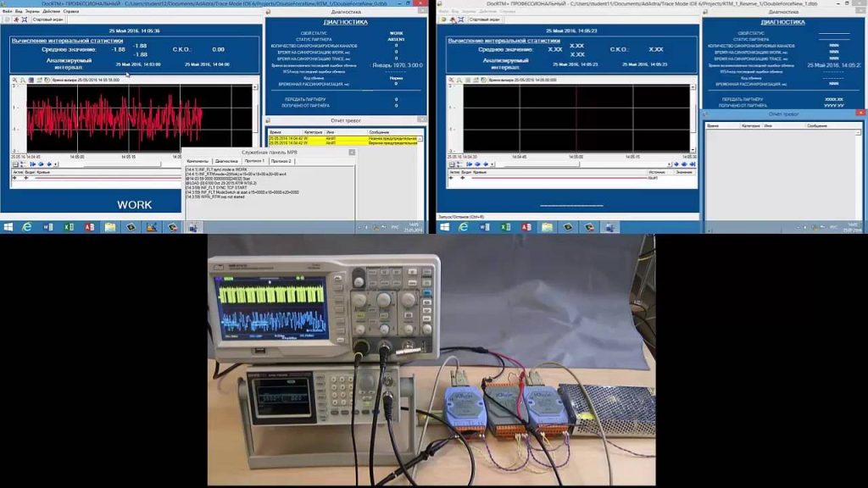Open File Explorer on RTM_1 desktop taskbar
The height and width of the screenshot is (488, 868).
click(x=109, y=227)
